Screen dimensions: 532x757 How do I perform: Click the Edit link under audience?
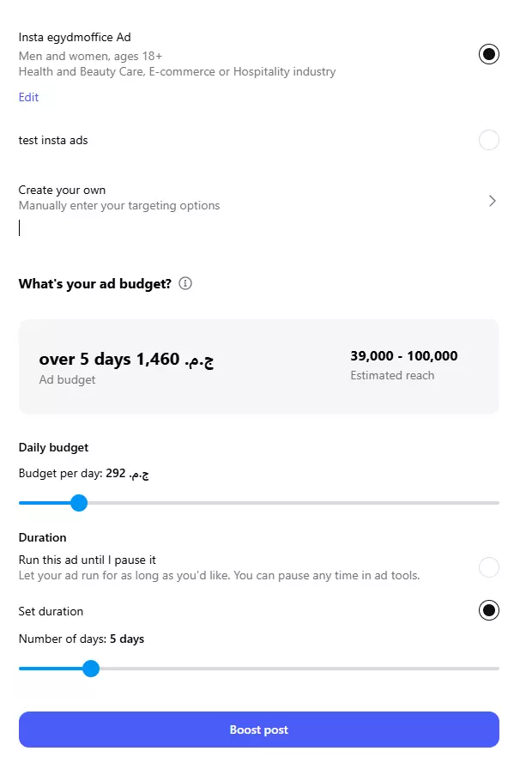tap(28, 97)
